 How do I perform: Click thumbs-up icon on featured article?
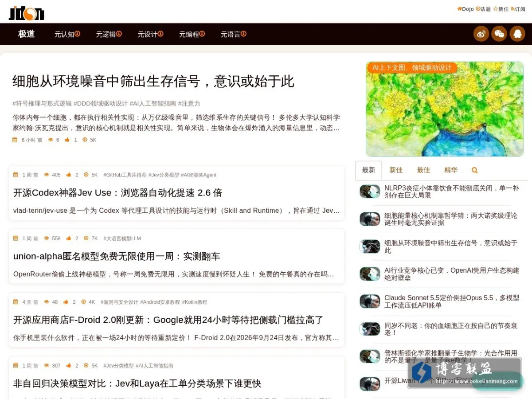tap(67, 140)
